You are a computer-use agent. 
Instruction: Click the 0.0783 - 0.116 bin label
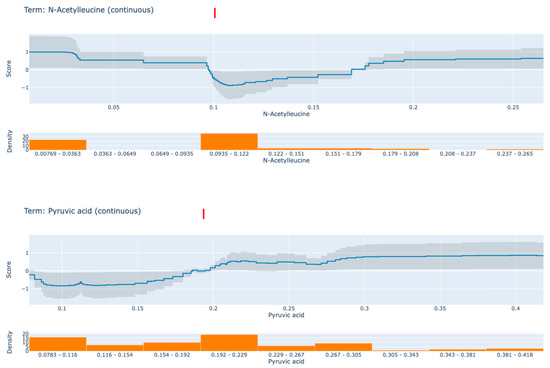pyautogui.click(x=58, y=355)
